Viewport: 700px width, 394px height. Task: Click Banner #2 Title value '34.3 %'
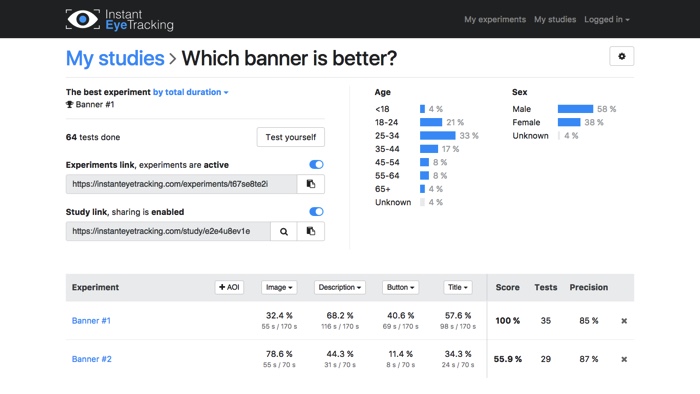pos(458,354)
